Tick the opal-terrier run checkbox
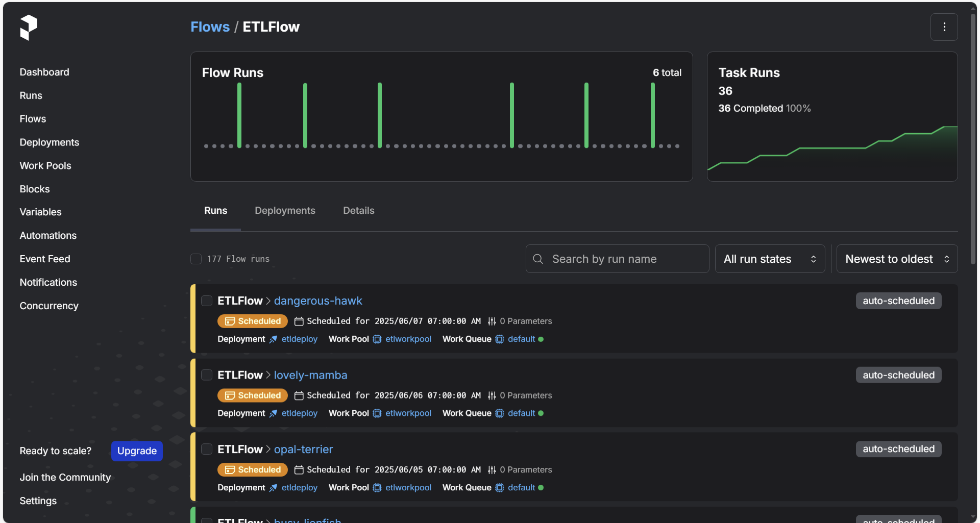The width and height of the screenshot is (980, 523). 207,450
